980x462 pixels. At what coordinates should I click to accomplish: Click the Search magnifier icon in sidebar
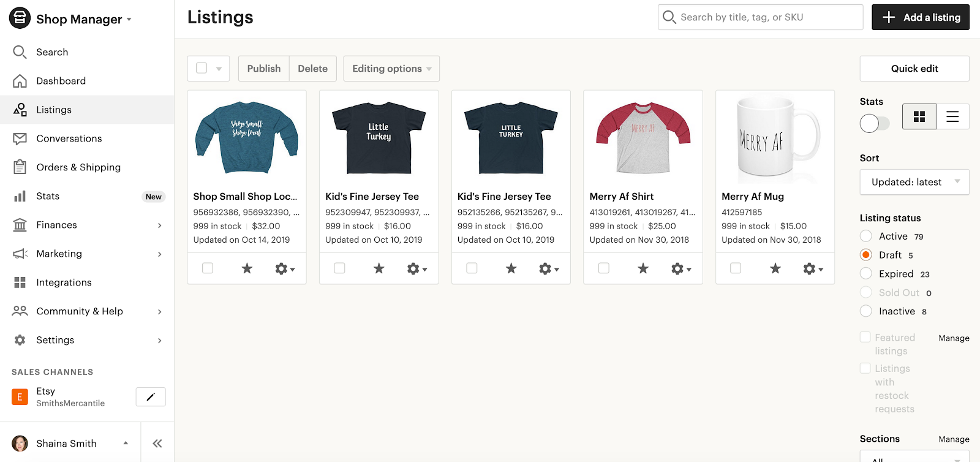tap(20, 52)
